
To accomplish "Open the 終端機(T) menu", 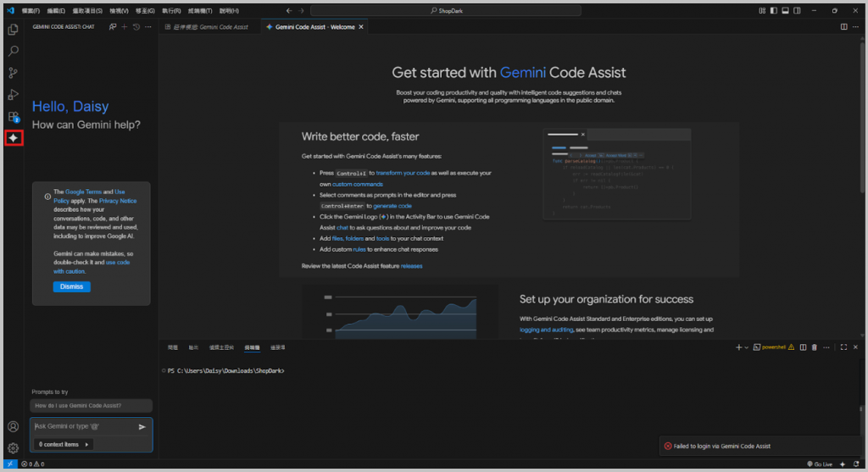I will point(200,10).
